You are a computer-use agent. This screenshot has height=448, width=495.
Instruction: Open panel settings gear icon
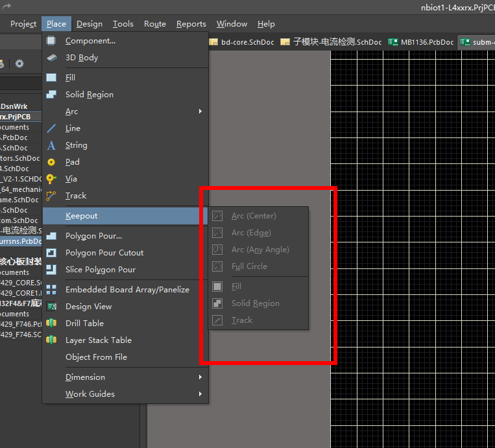click(x=19, y=64)
